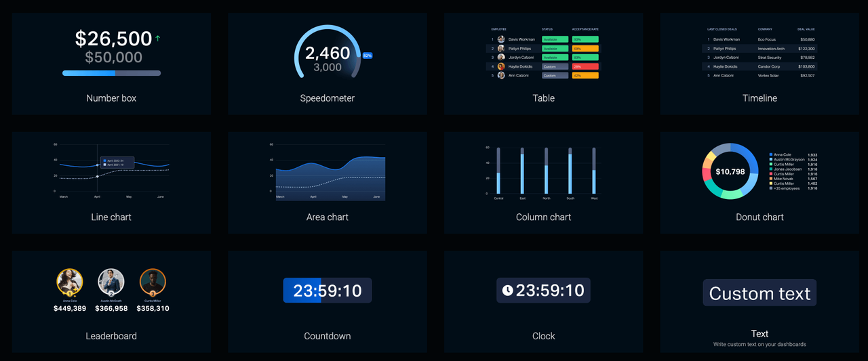This screenshot has height=361, width=868.
Task: Click the Acceptance Rate column header
Action: [585, 29]
